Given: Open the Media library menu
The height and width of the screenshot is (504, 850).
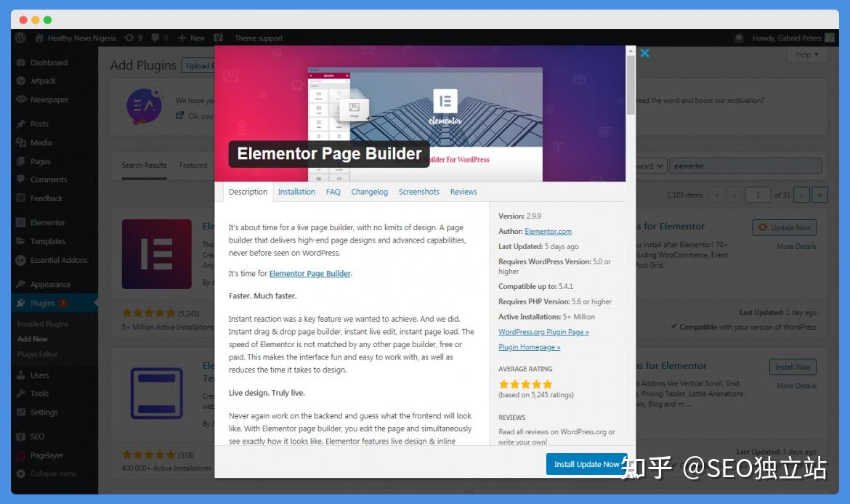Looking at the screenshot, I should click(x=42, y=142).
